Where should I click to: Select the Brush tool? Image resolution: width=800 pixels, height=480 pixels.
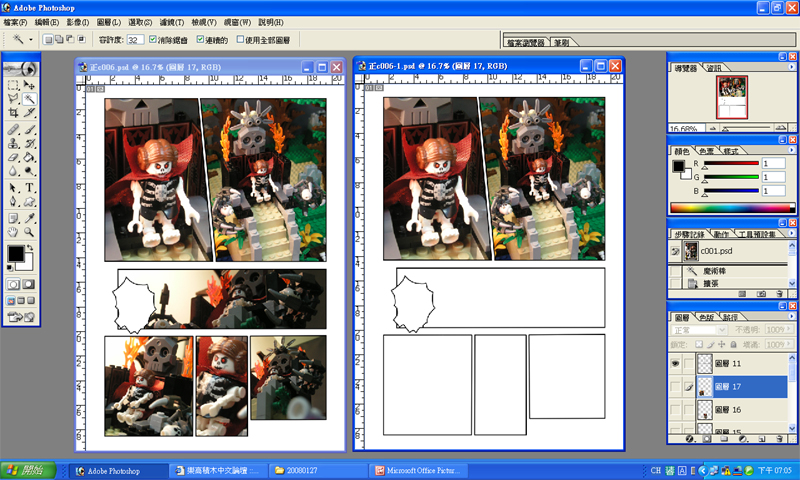pyautogui.click(x=29, y=130)
